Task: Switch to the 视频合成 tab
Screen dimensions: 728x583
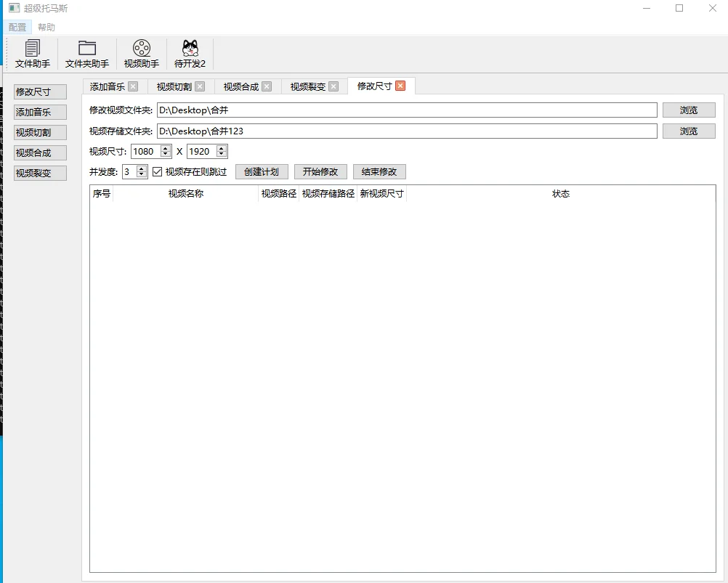Action: (241, 86)
